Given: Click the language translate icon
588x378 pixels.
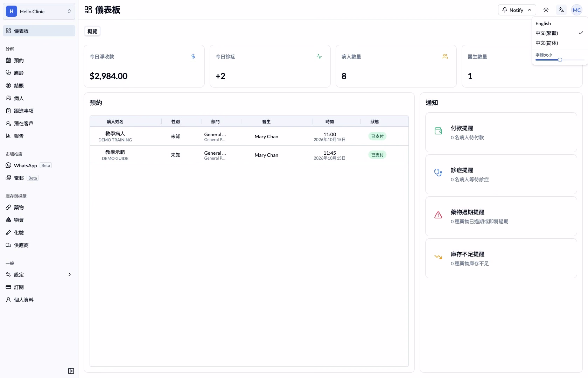Looking at the screenshot, I should (x=561, y=10).
